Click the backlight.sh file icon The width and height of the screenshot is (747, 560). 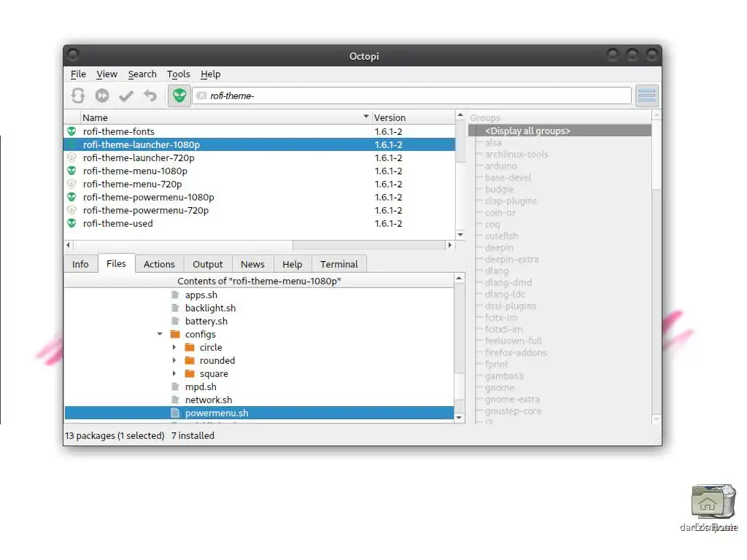tap(175, 308)
